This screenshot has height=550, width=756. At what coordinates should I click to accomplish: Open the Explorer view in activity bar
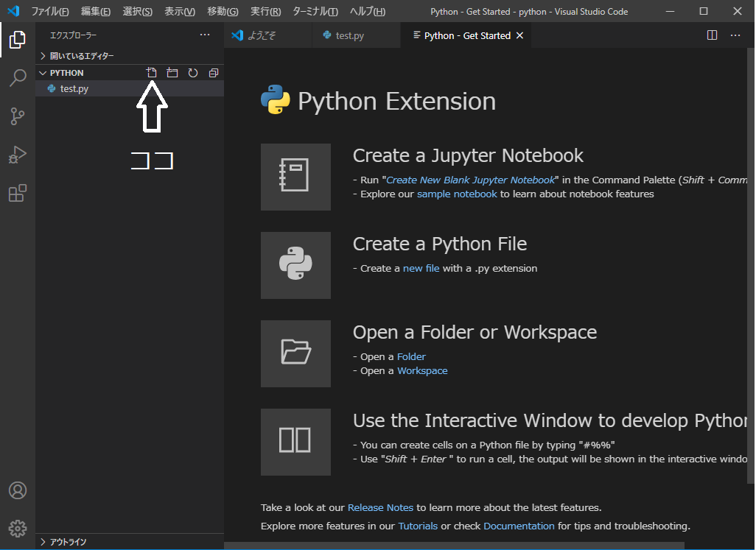coord(18,40)
